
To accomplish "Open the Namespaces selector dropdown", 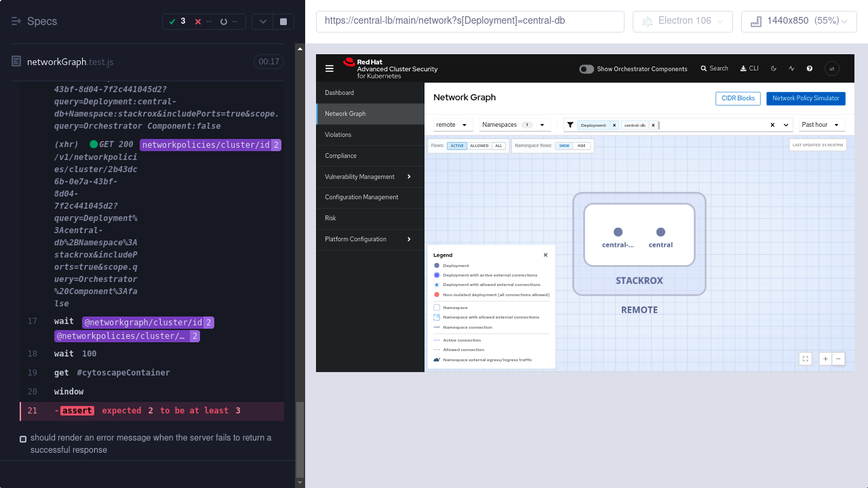I will click(x=515, y=125).
